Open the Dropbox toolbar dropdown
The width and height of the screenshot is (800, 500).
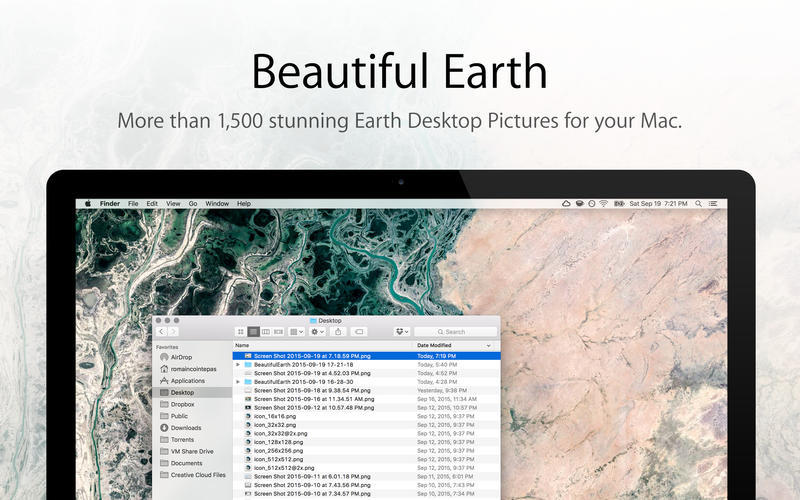click(401, 331)
